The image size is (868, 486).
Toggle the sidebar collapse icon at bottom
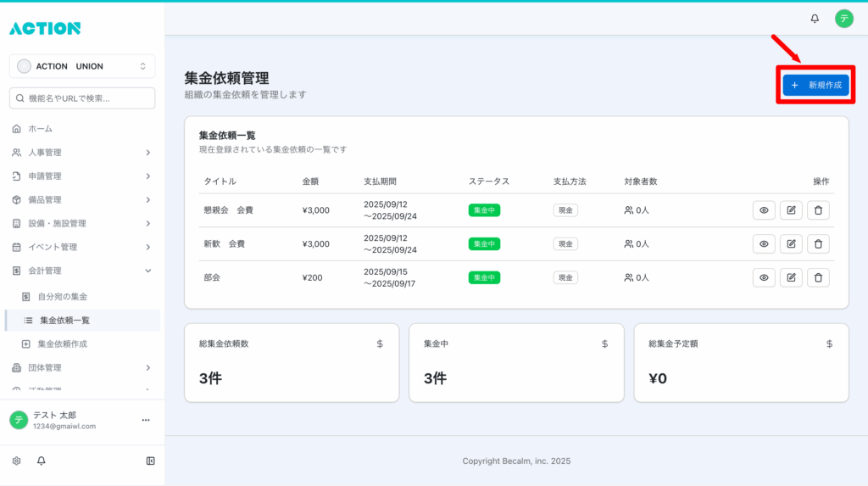click(150, 461)
